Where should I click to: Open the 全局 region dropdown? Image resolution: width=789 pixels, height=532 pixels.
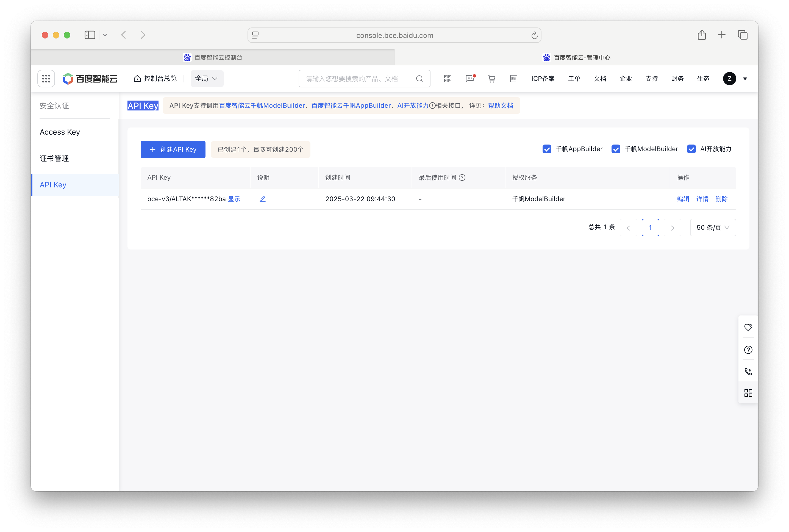[x=206, y=78]
